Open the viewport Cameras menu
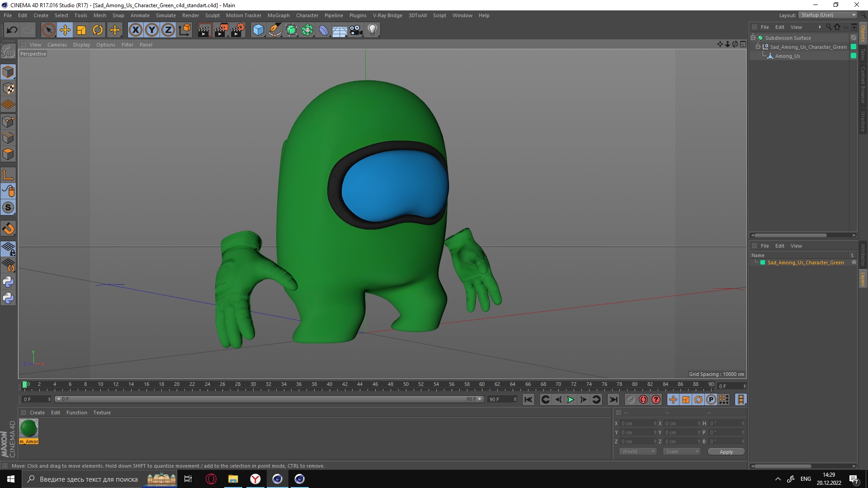Screen dimensions: 868x488 (57, 45)
